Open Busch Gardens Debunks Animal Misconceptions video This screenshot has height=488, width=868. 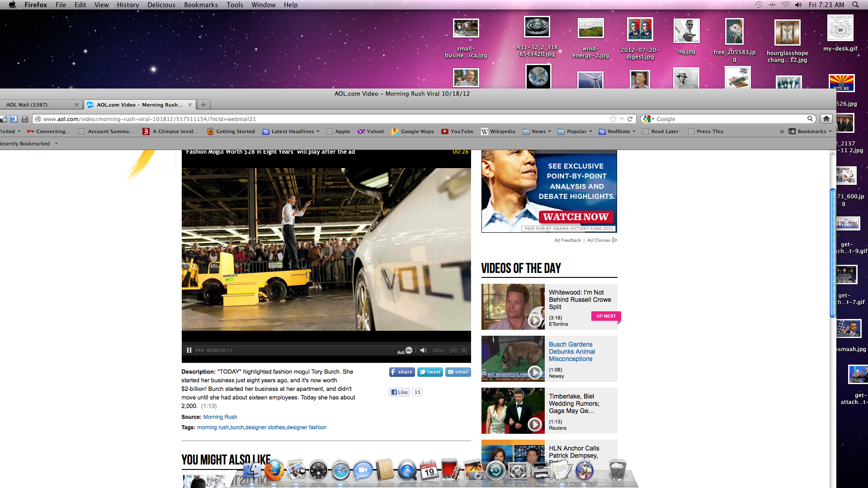[571, 352]
